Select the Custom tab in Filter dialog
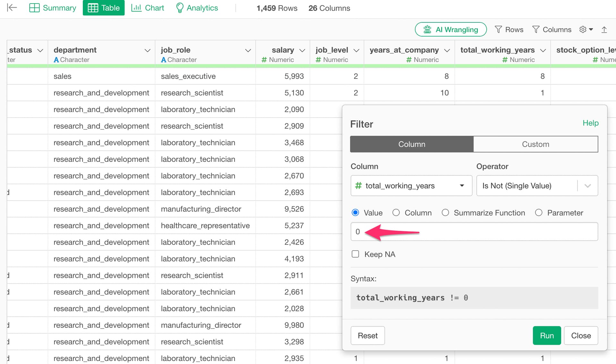This screenshot has width=616, height=364. 535,144
